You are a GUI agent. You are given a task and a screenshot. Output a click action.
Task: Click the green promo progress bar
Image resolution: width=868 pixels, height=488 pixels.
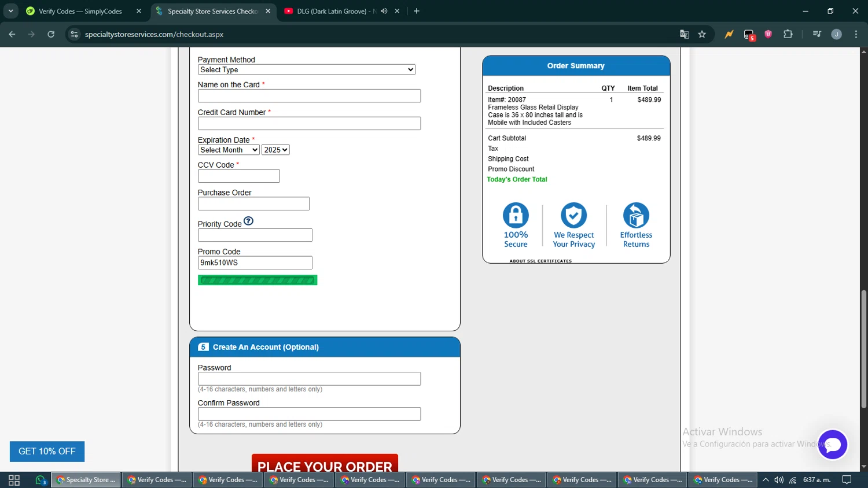[258, 280]
